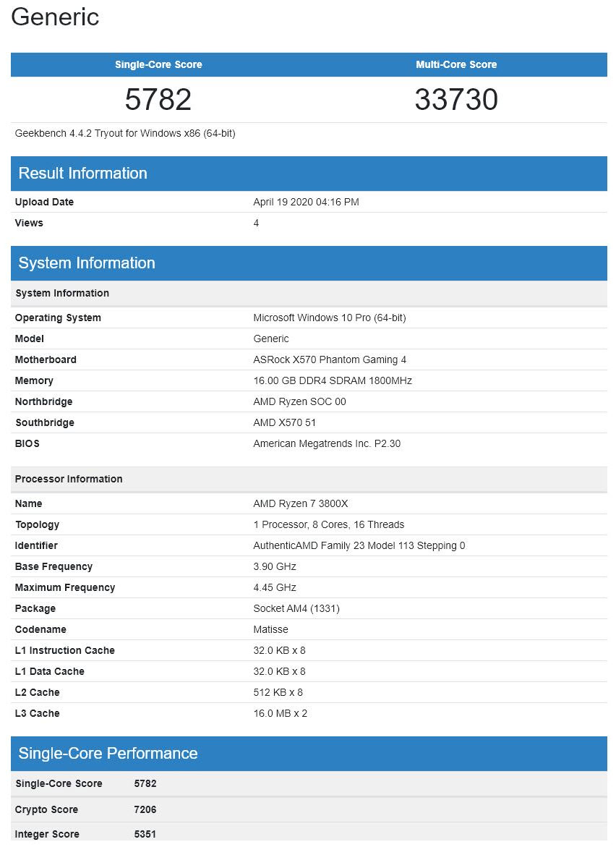Select the 16.00 GB DDR4 SDRAM value
The image size is (616, 847).
click(333, 381)
